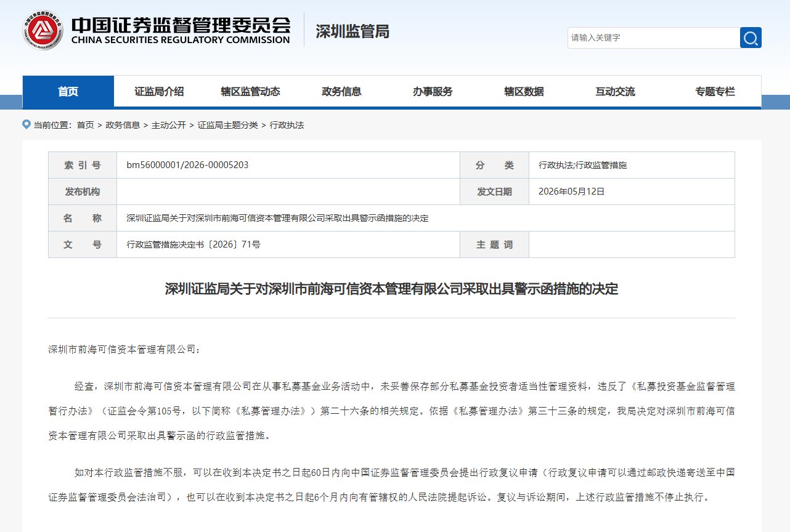The width and height of the screenshot is (790, 532).
Task: Focus the keyword search input field
Action: click(x=654, y=38)
